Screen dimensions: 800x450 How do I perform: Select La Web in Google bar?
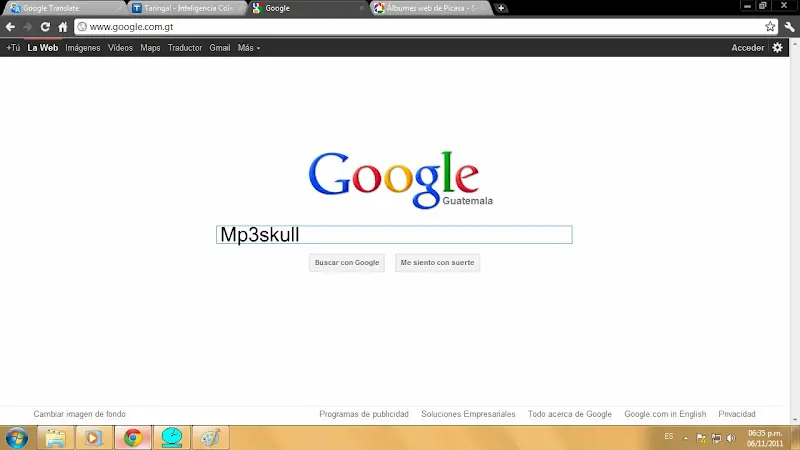[x=43, y=47]
